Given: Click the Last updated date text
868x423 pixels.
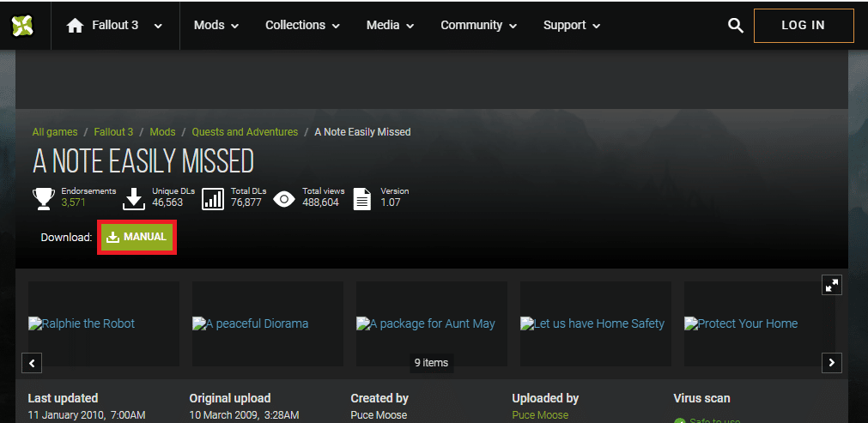Looking at the screenshot, I should coord(87,414).
